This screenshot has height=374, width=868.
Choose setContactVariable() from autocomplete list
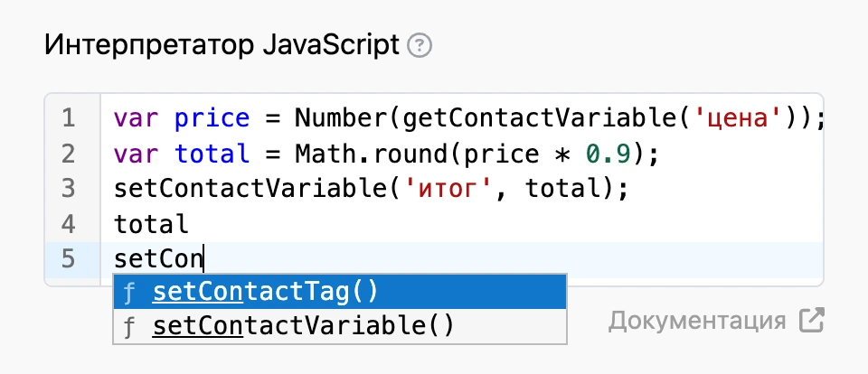(340, 326)
